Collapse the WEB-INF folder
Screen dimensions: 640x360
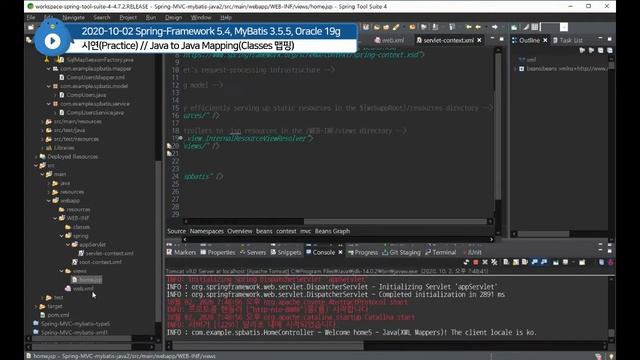click(55, 218)
